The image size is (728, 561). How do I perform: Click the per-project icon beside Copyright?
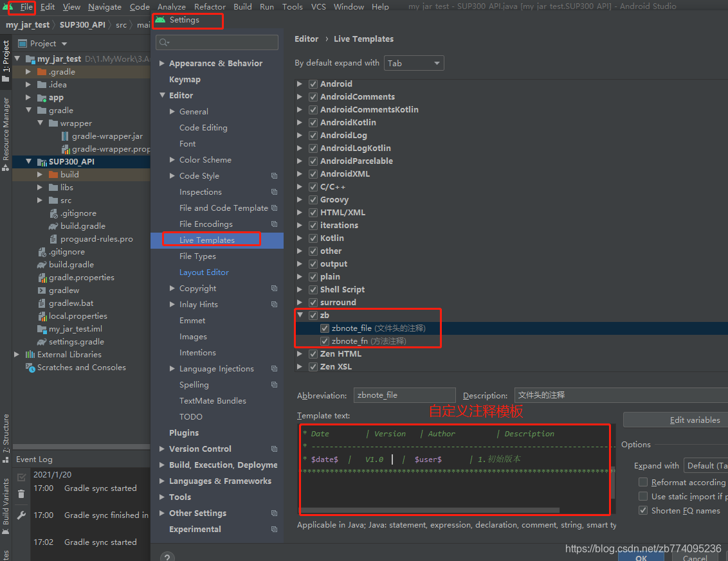pyautogui.click(x=275, y=288)
